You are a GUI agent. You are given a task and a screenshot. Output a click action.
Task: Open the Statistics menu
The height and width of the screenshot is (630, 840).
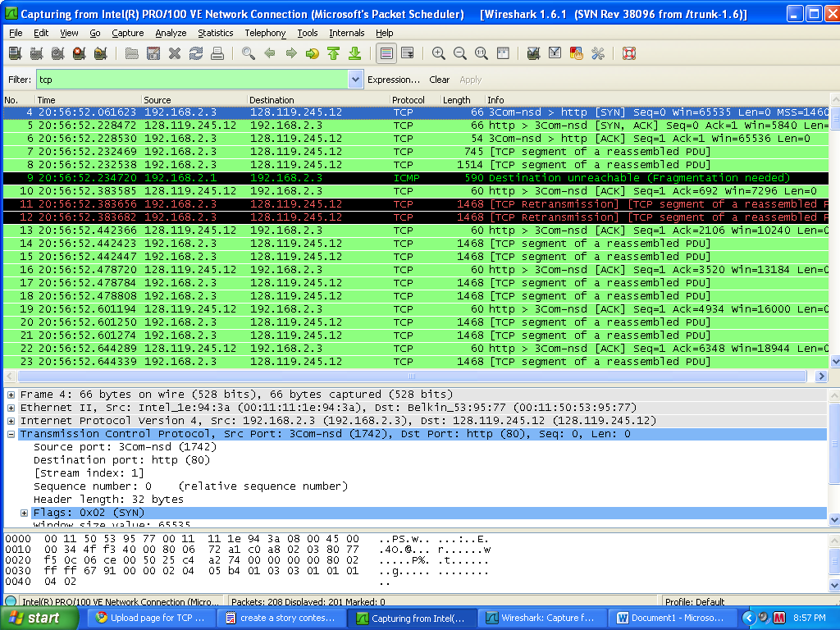point(216,33)
